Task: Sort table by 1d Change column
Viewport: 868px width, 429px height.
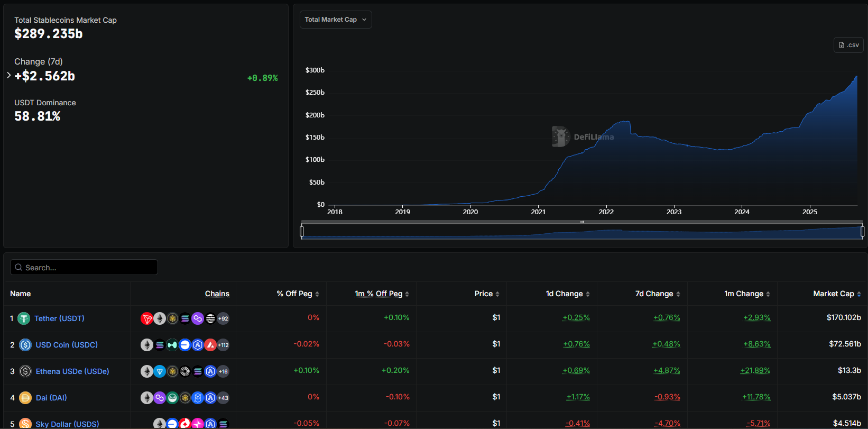Action: [568, 294]
